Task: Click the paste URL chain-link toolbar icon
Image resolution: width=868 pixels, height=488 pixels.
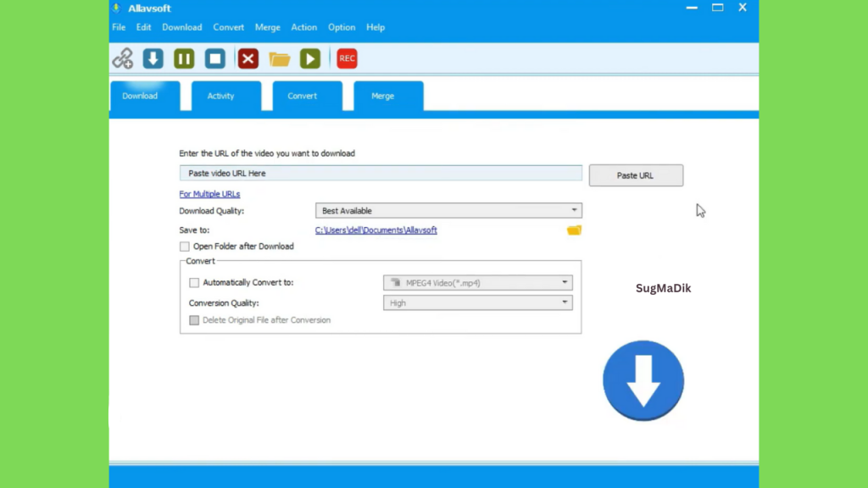Action: click(x=123, y=58)
